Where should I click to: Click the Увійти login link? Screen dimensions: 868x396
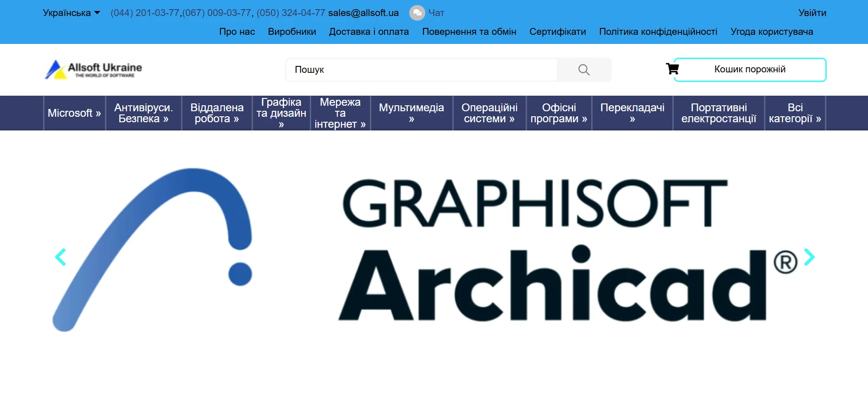[x=812, y=13]
